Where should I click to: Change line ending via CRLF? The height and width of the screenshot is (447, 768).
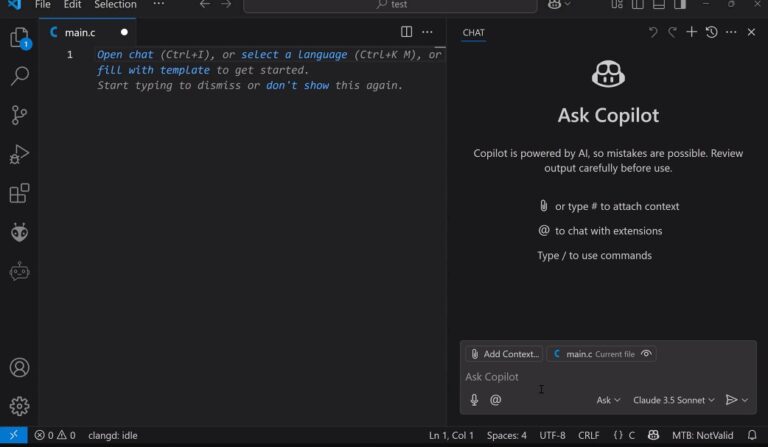[x=588, y=435]
